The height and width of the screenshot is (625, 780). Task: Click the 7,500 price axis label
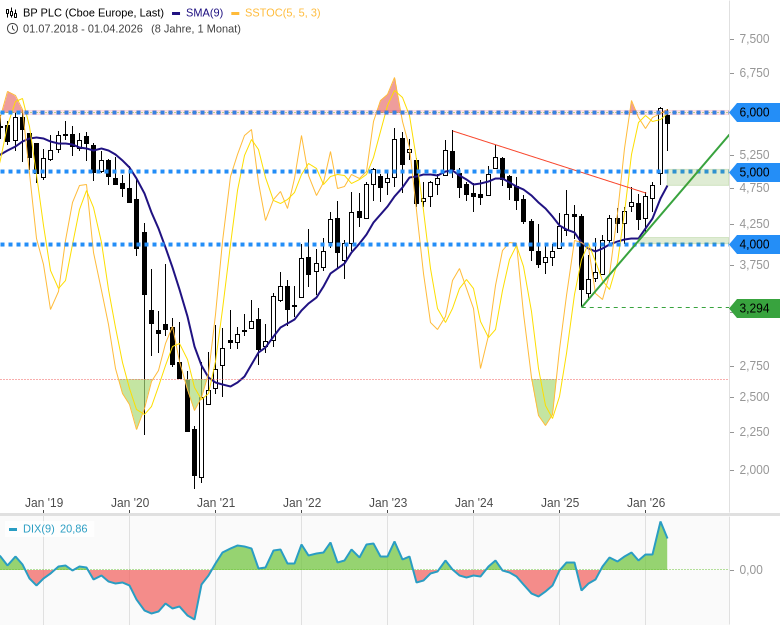coord(753,39)
